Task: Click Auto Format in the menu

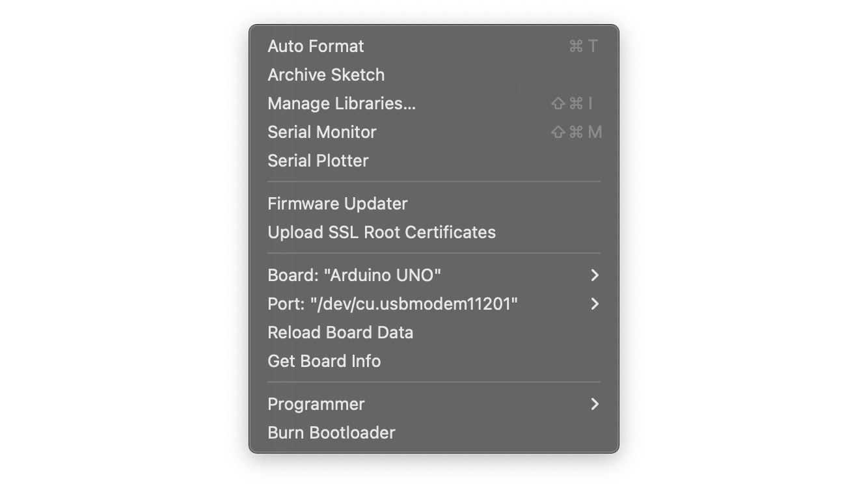Action: point(316,46)
